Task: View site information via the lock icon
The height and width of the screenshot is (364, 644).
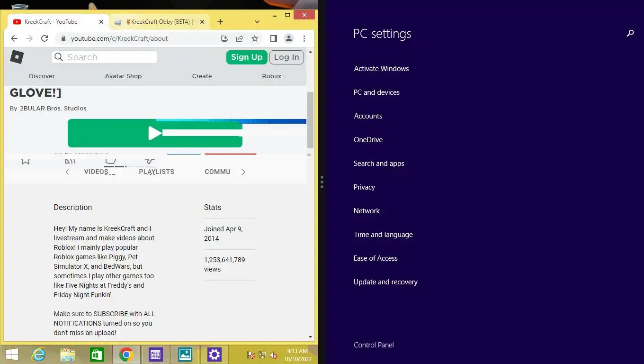Action: pyautogui.click(x=63, y=38)
